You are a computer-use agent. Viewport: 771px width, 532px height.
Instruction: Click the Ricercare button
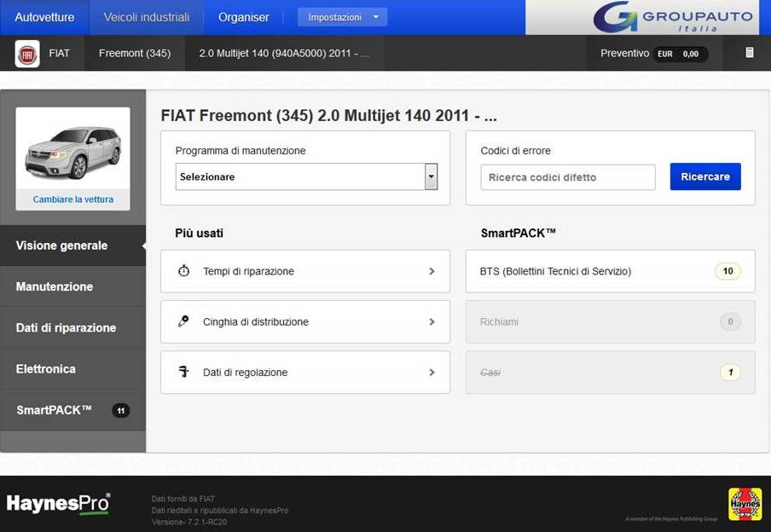705,176
